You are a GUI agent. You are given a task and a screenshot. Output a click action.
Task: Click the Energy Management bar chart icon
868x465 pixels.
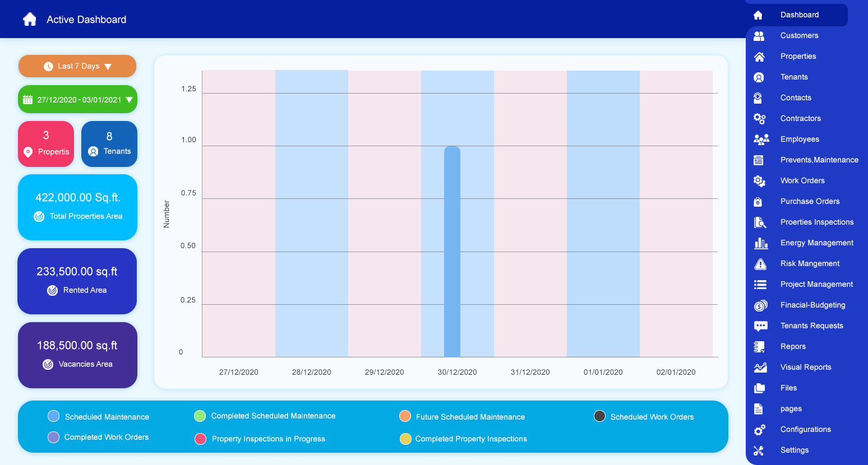click(x=760, y=243)
